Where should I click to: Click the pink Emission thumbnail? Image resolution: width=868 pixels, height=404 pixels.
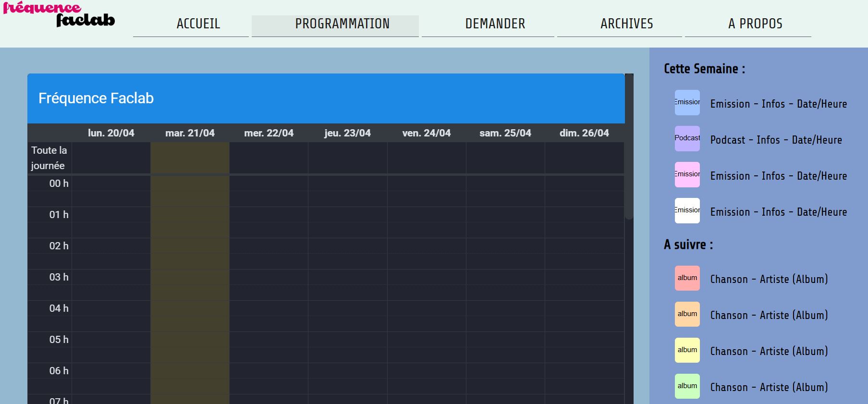click(687, 174)
